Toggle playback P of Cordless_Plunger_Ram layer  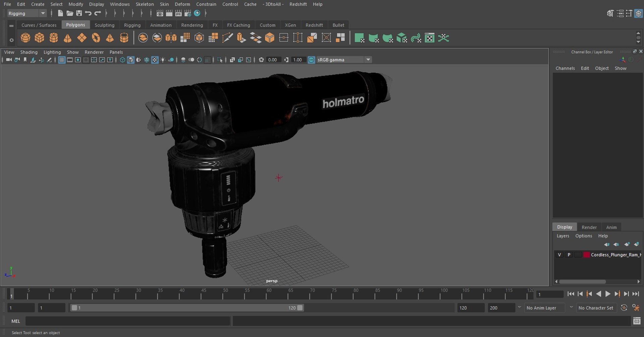(x=569, y=255)
